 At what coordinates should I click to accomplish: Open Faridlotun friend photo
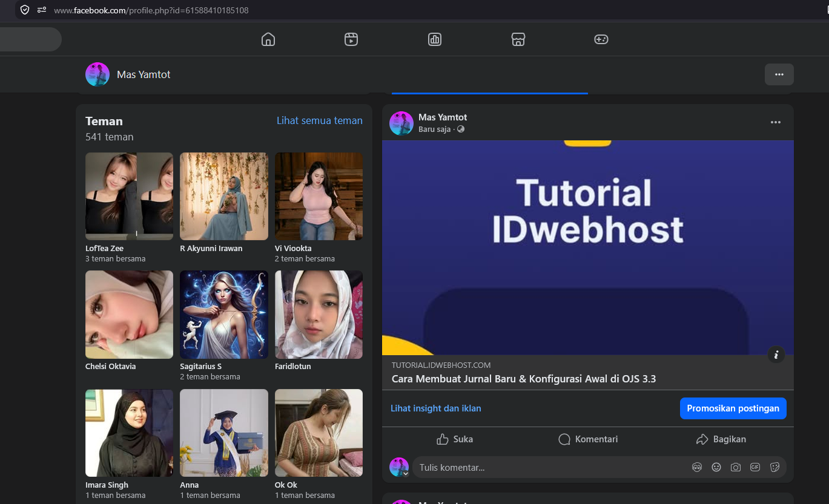pos(319,315)
